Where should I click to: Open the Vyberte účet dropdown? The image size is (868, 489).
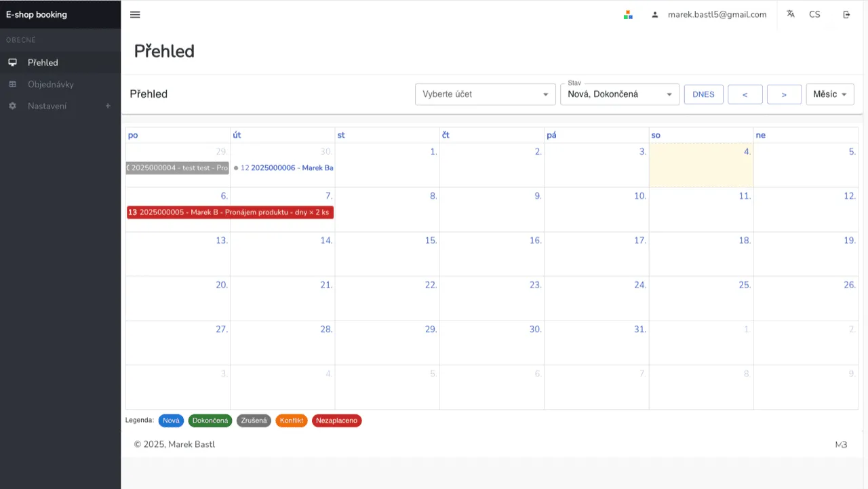pos(485,94)
